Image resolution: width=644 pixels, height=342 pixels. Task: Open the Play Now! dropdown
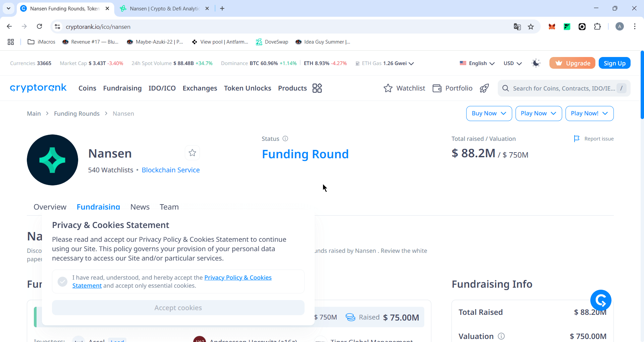tap(590, 113)
